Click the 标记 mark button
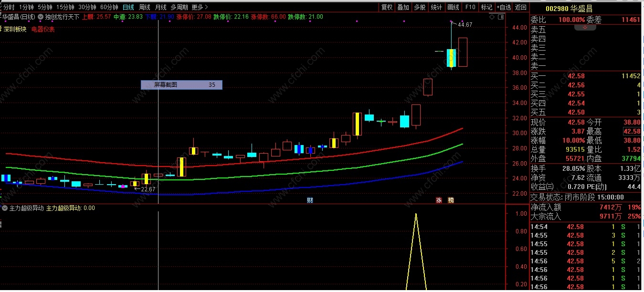 pyautogui.click(x=486, y=7)
